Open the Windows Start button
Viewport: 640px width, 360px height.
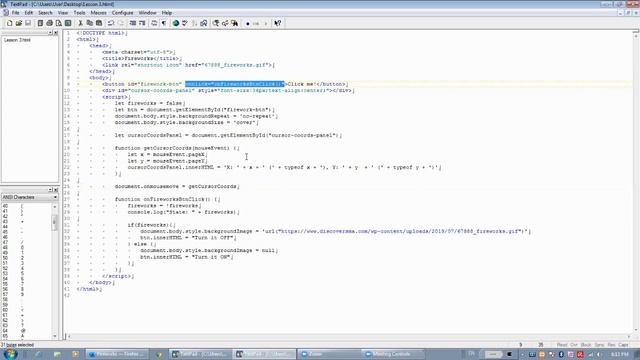click(10, 354)
